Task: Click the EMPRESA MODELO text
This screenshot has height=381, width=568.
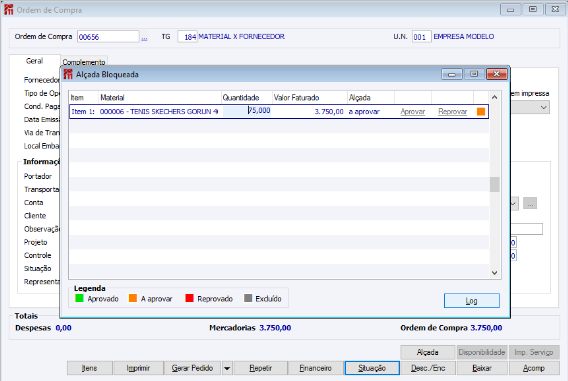Action: pos(464,37)
